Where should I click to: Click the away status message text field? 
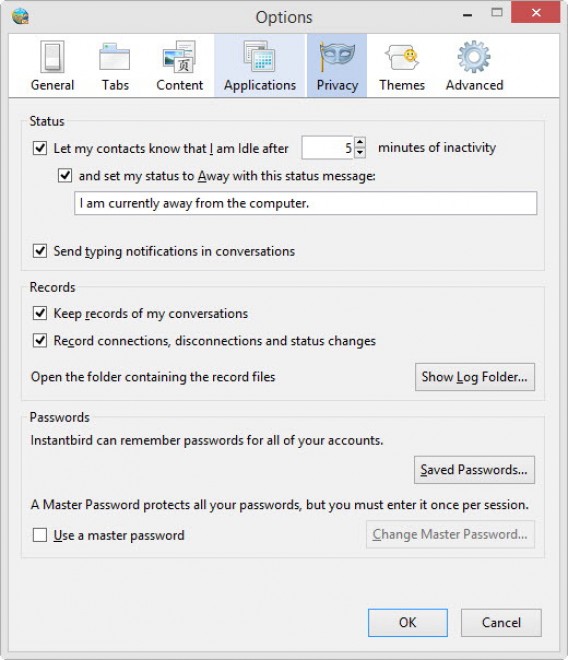(306, 203)
